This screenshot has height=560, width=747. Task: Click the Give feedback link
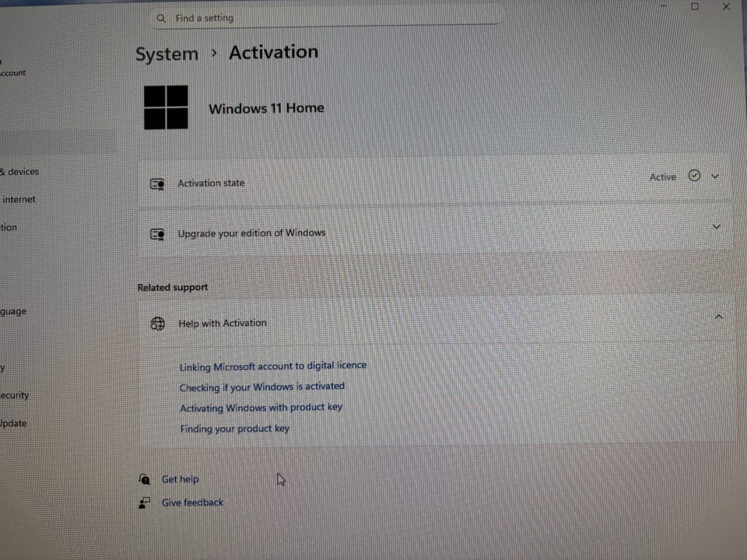192,502
